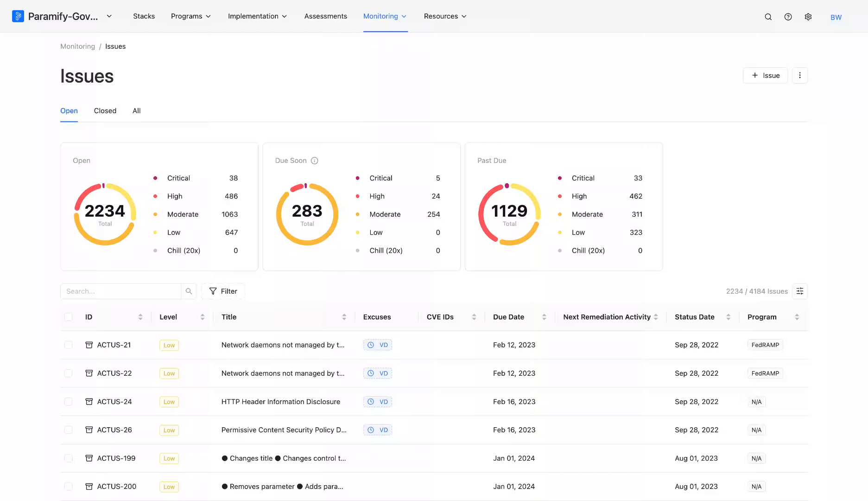Viewport: 868px width, 501px height.
Task: Open the search magnifier in top bar
Action: pyautogui.click(x=768, y=17)
